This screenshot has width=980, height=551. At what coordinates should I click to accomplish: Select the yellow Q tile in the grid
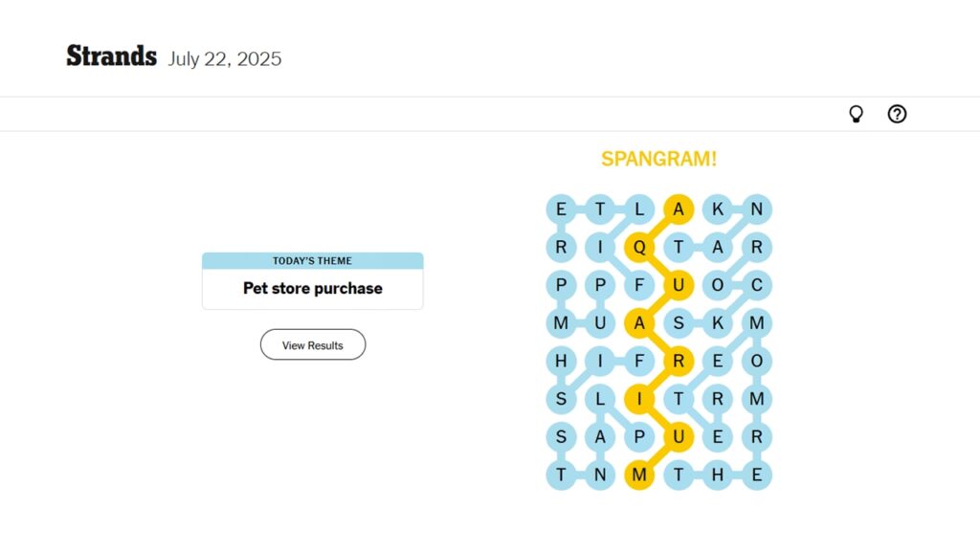639,247
